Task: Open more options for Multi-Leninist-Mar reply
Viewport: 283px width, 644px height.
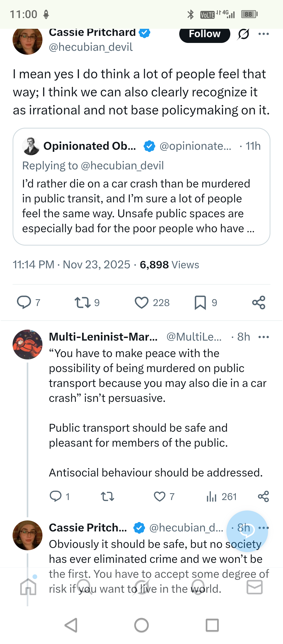Action: pyautogui.click(x=264, y=337)
